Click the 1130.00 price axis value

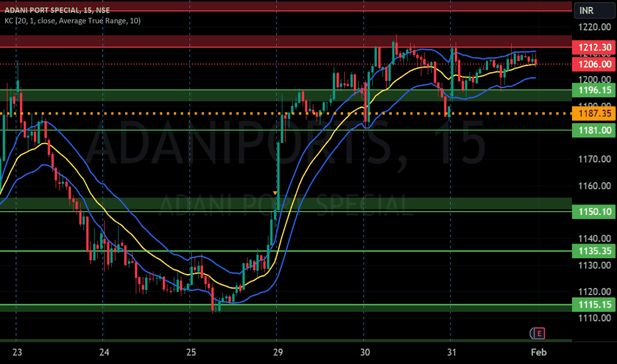[x=594, y=265]
